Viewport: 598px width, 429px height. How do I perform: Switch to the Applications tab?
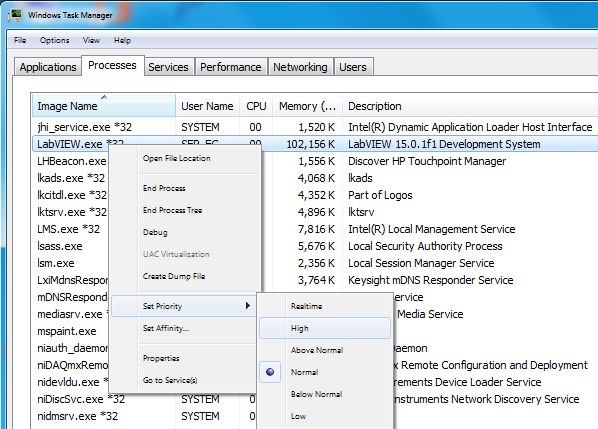click(48, 67)
